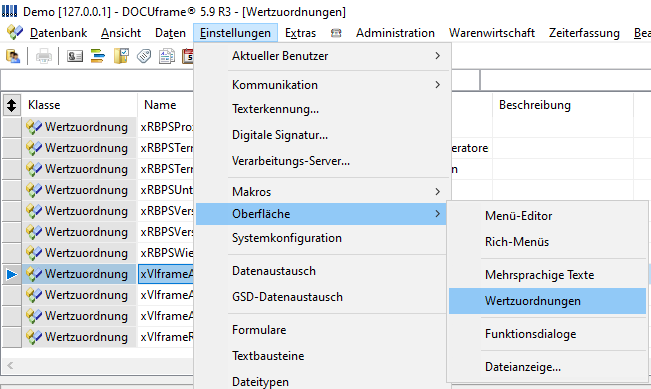Click the sort arrows column header button
Image resolution: width=651 pixels, height=389 pixels.
12,105
